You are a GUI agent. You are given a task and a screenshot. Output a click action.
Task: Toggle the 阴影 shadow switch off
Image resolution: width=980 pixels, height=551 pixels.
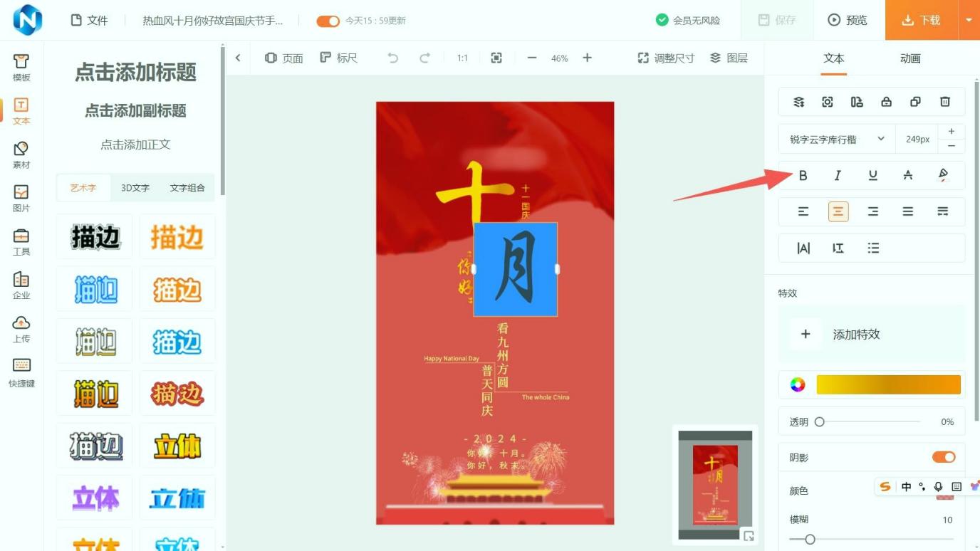[944, 457]
